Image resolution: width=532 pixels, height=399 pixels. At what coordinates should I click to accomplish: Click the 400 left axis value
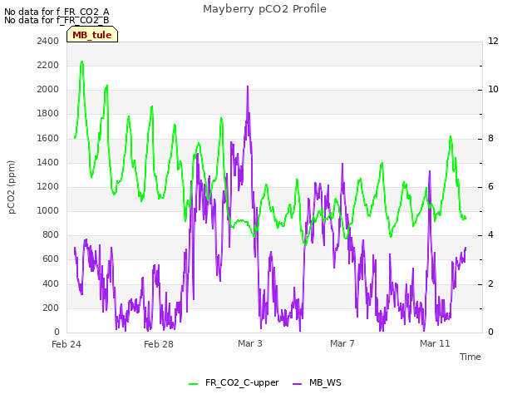(51, 283)
